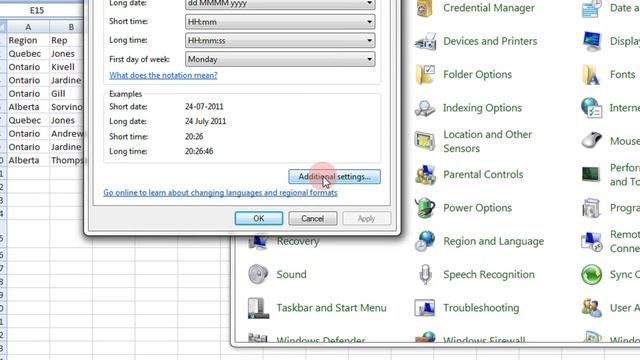Open User Accounts icon
Viewport: 640px width, 360px height.
point(591,308)
